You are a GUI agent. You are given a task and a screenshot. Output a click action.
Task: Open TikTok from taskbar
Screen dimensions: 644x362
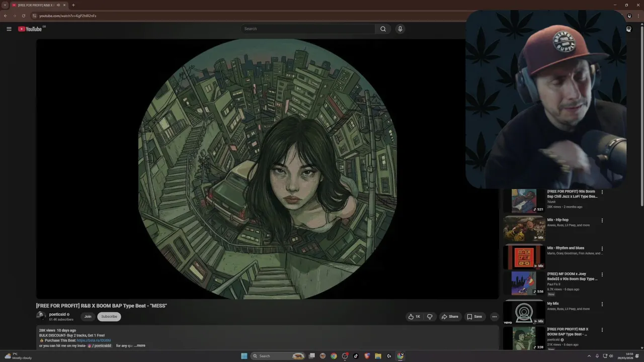(356, 356)
